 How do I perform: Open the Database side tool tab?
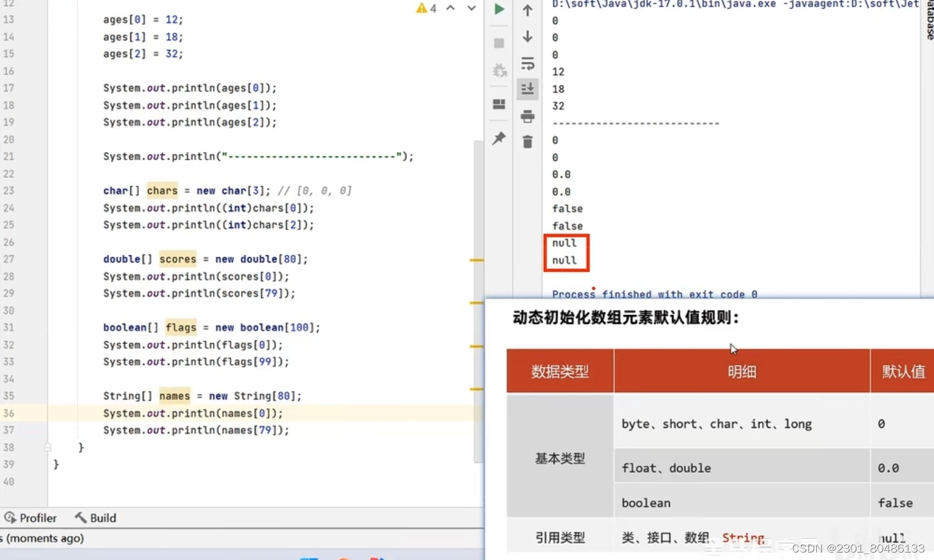928,19
